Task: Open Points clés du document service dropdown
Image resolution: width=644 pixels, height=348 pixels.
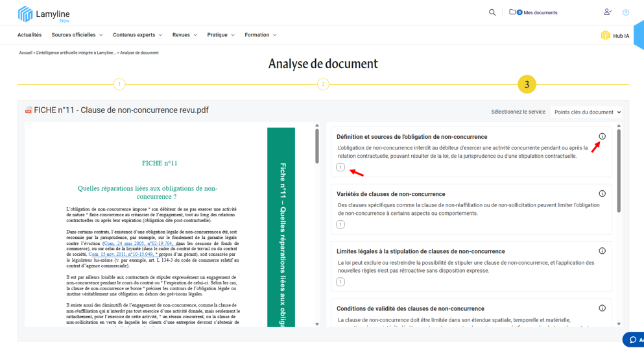Action: [x=586, y=112]
